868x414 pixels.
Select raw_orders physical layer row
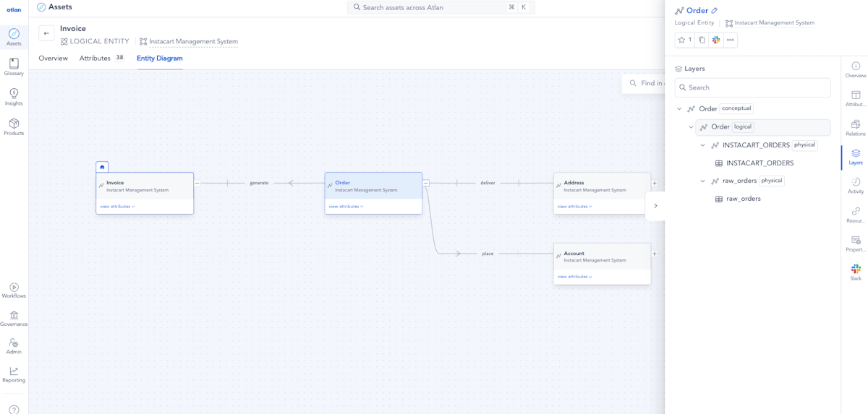(747, 181)
